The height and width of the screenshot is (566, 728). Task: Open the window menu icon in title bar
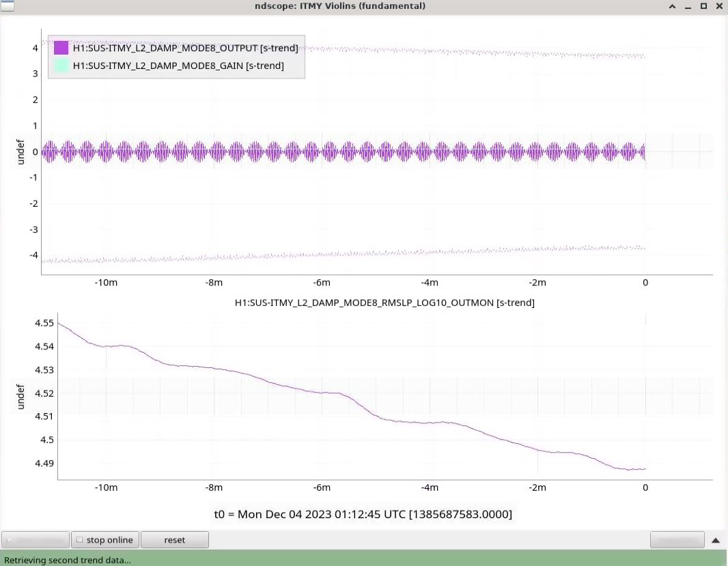click(x=7, y=6)
